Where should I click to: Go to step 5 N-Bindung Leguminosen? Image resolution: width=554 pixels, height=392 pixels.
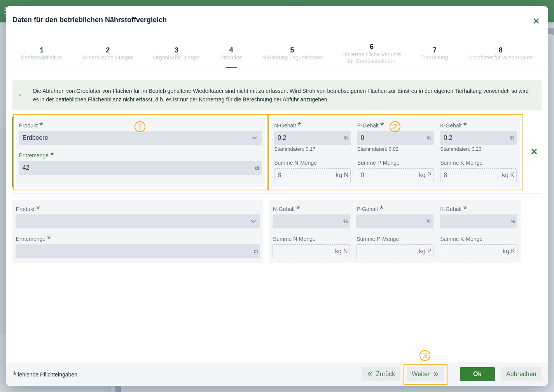tap(292, 54)
